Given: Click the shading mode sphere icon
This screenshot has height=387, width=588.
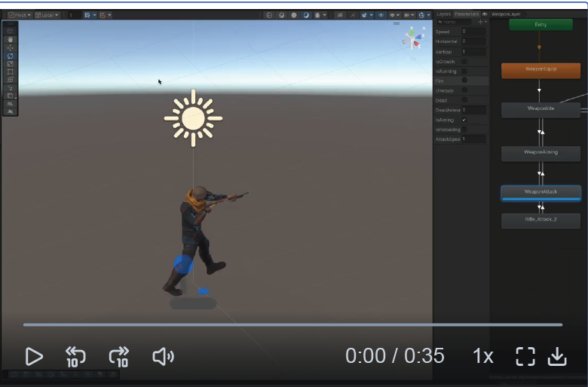Looking at the screenshot, I should point(294,15).
